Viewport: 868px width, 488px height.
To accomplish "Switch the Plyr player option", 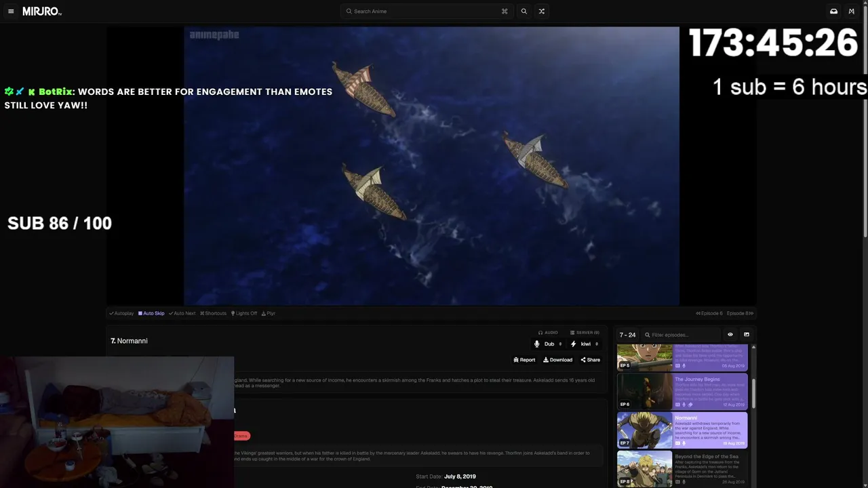I will tap(269, 313).
